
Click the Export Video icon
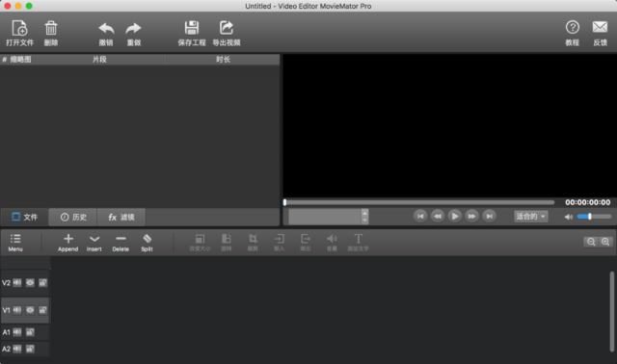click(227, 28)
